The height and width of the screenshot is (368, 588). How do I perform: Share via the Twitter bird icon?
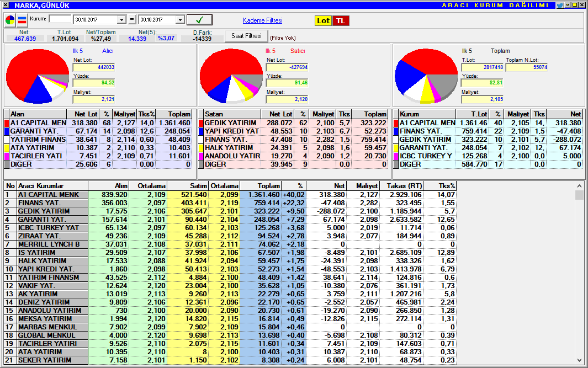coord(560,6)
